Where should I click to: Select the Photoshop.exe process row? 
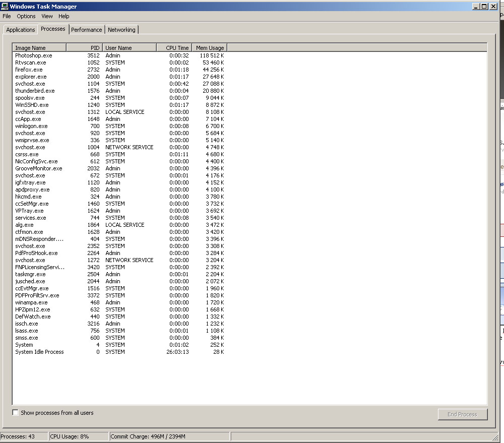[x=119, y=55]
